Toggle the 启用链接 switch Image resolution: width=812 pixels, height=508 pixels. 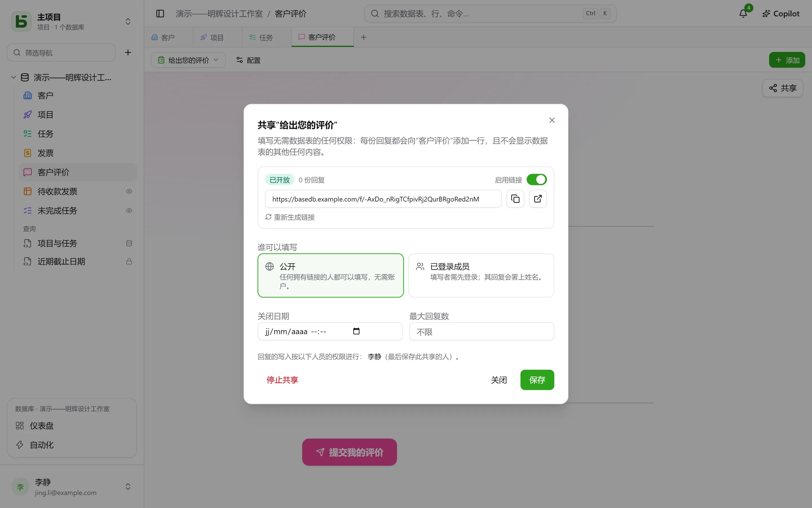click(537, 180)
